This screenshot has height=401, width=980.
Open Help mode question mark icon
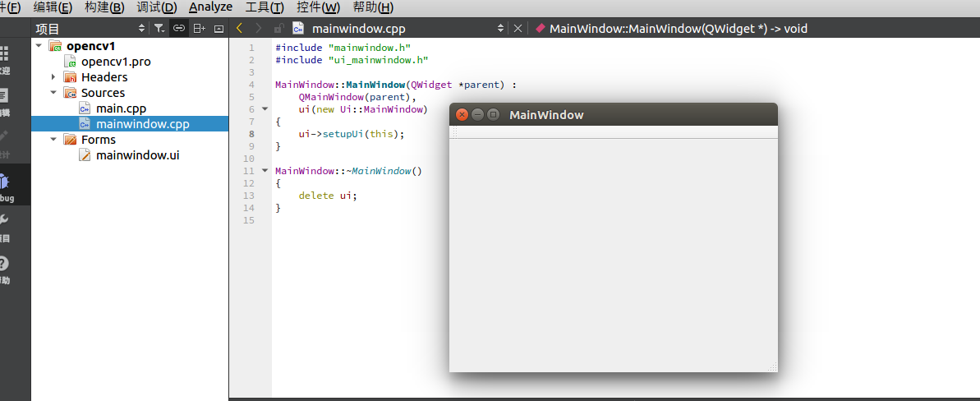pos(4,263)
